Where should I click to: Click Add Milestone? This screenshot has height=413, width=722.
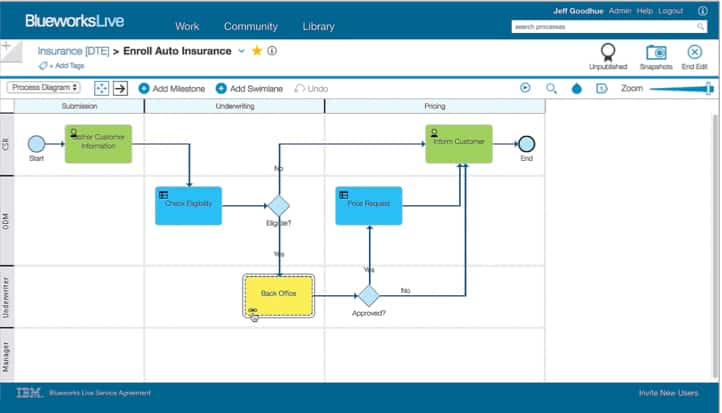(172, 88)
